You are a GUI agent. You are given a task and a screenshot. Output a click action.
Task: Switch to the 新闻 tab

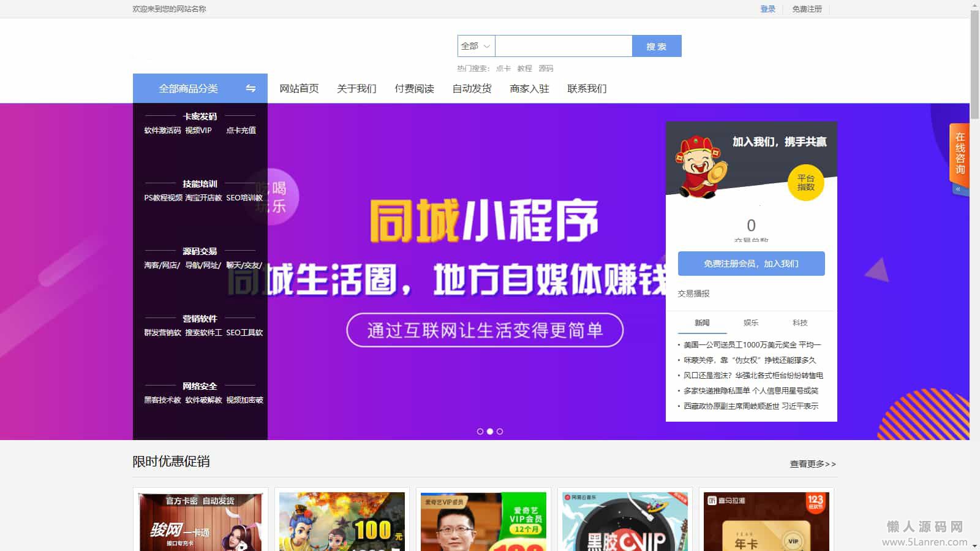point(702,322)
